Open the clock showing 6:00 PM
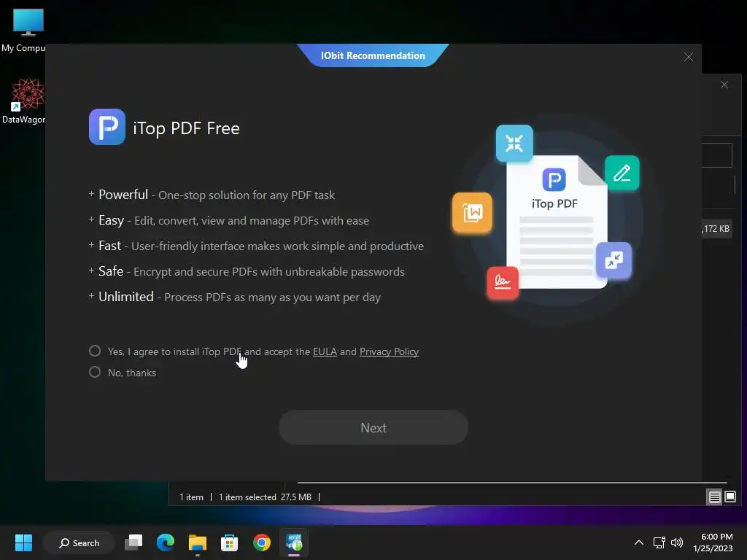This screenshot has width=747, height=560. coord(713,542)
